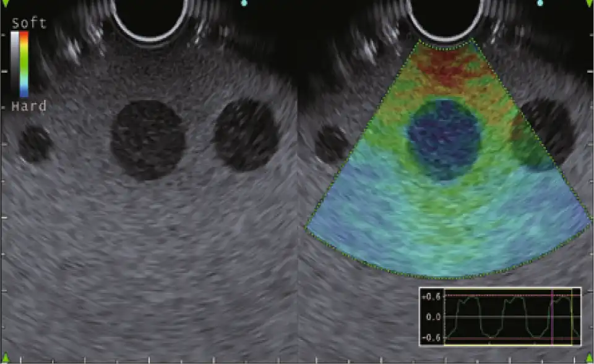Select the right dark lesion in left B-mode image
The width and height of the screenshot is (594, 364).
245,135
